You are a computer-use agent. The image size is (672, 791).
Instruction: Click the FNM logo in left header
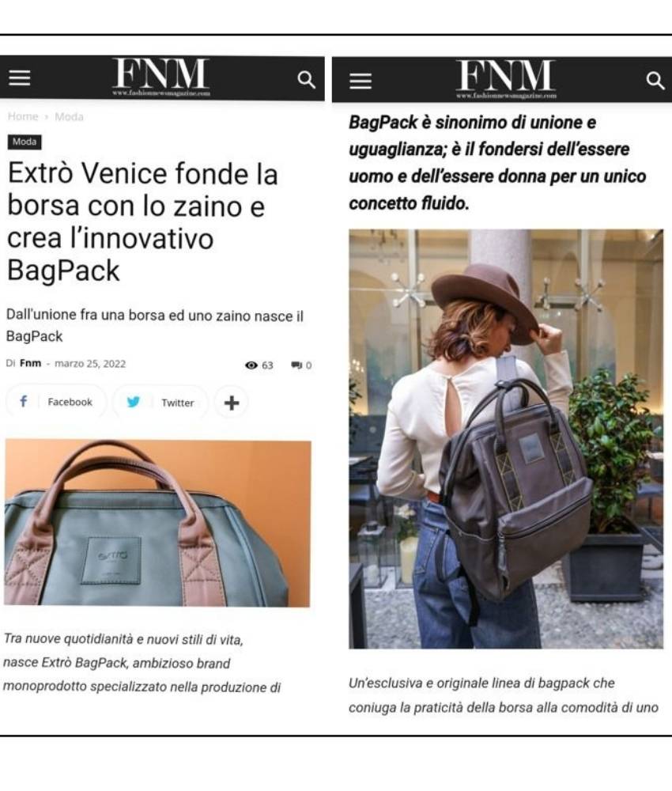pyautogui.click(x=160, y=77)
